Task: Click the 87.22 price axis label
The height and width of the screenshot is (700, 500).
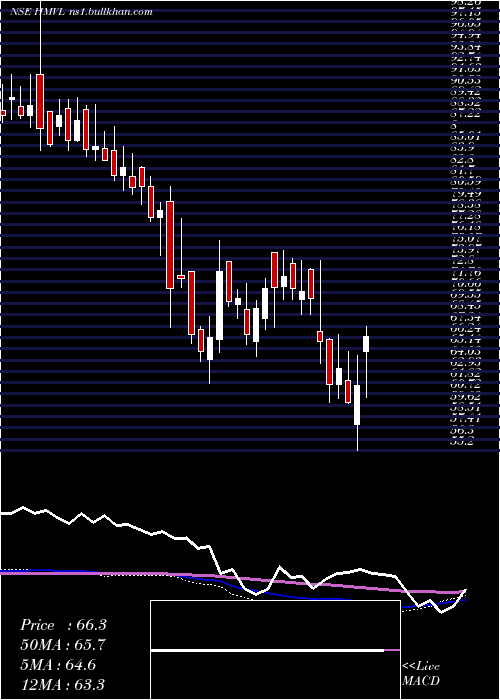Action: click(466, 115)
